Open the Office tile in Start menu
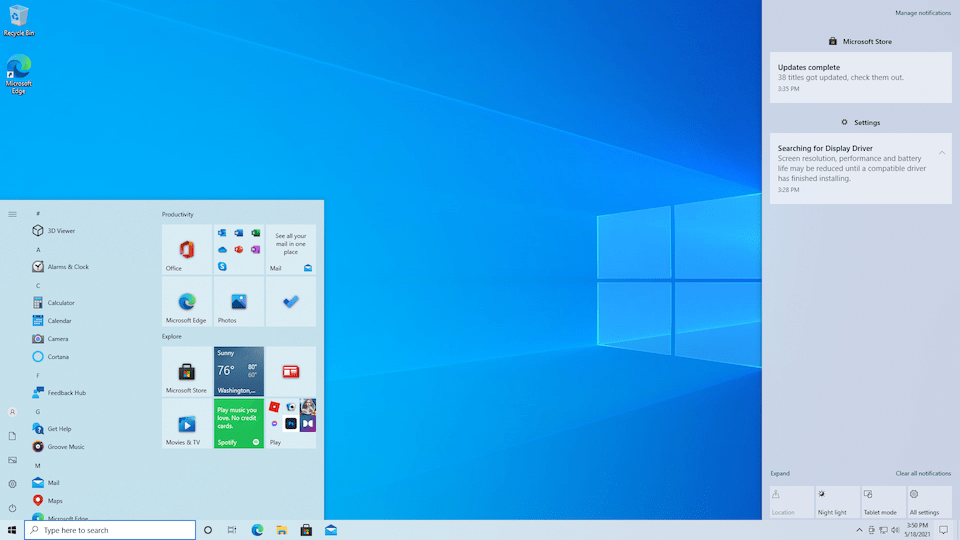Image resolution: width=960 pixels, height=540 pixels. (187, 249)
